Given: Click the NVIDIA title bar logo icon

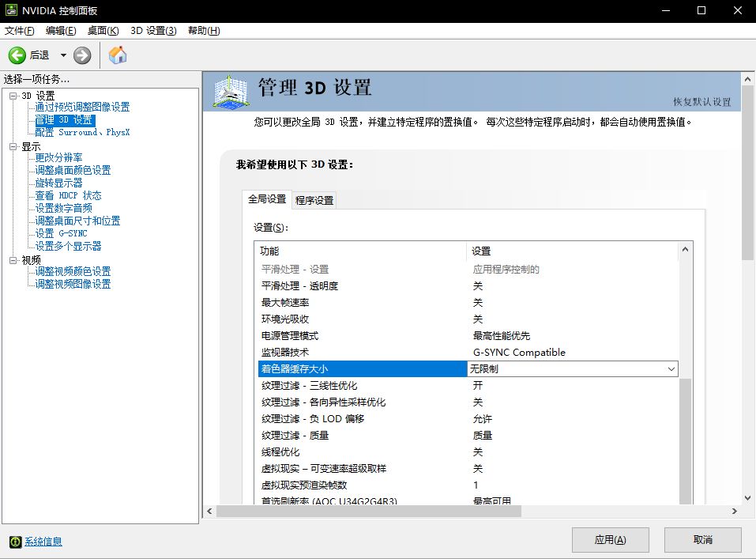Looking at the screenshot, I should click(x=11, y=10).
